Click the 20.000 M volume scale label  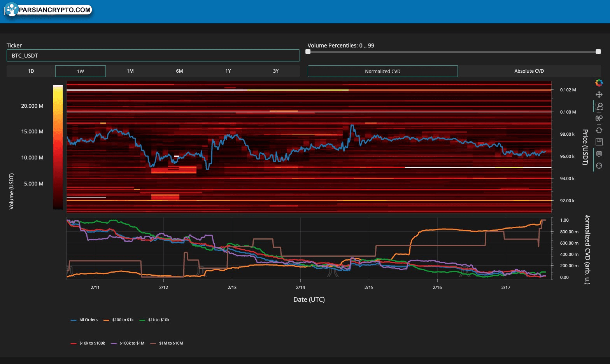coord(32,106)
